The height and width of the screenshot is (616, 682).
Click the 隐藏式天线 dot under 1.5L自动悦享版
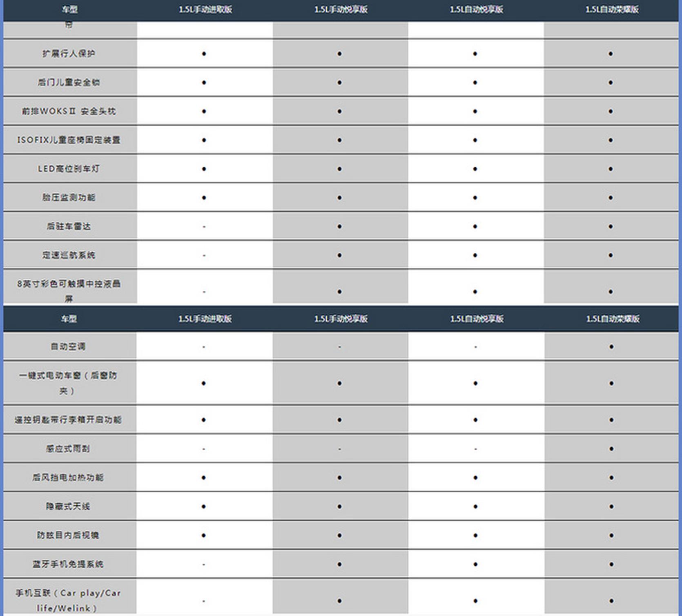[x=475, y=507]
